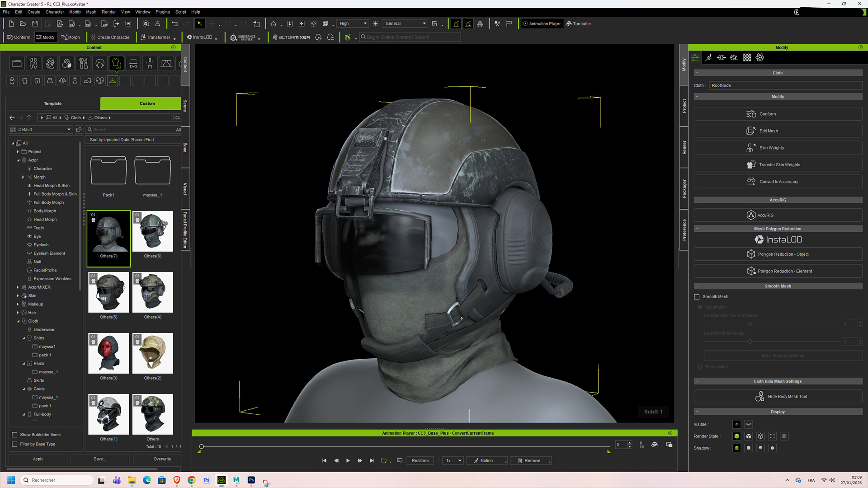The height and width of the screenshot is (488, 868).
Task: Click the Skin Weights button
Action: coord(778,148)
